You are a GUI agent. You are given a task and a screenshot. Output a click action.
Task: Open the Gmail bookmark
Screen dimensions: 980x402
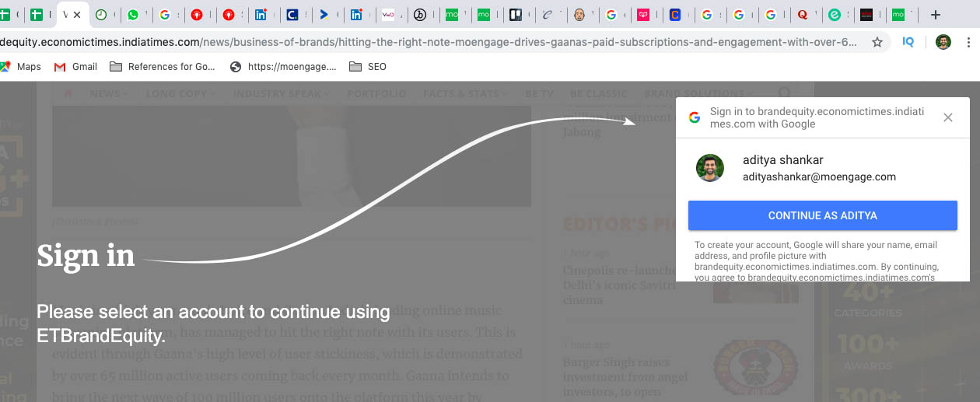pyautogui.click(x=75, y=67)
